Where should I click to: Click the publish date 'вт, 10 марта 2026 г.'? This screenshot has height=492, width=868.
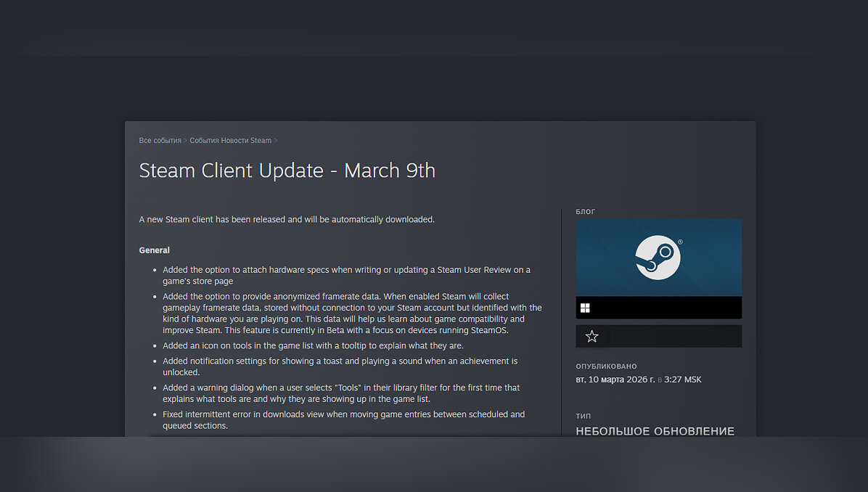pyautogui.click(x=615, y=380)
